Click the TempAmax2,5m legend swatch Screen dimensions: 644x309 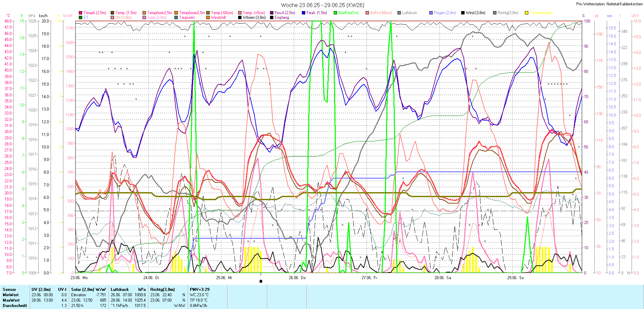pos(176,13)
